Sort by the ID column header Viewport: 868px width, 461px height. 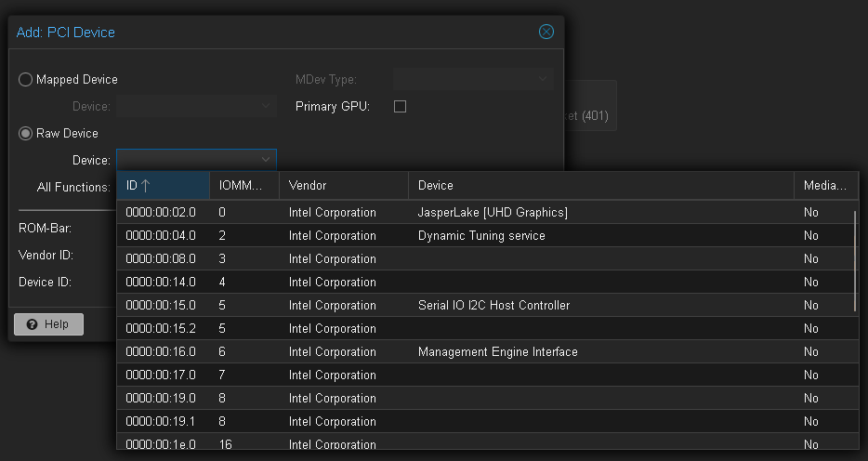point(163,186)
